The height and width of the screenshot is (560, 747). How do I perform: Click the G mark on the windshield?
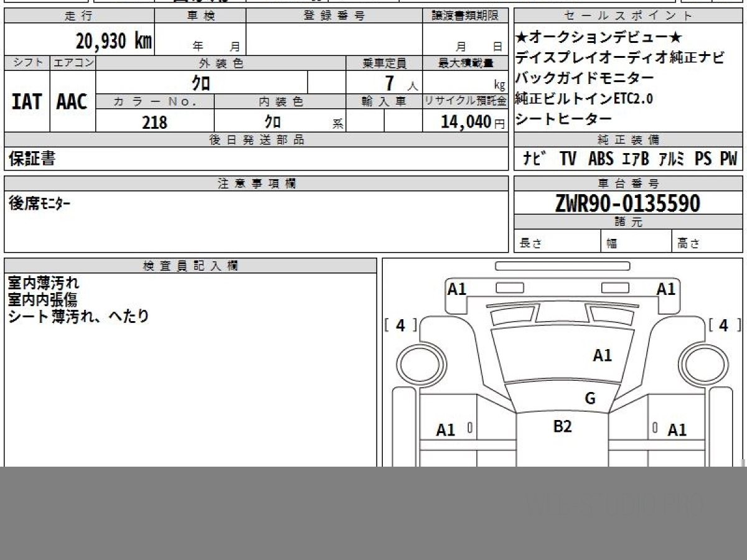pos(590,398)
